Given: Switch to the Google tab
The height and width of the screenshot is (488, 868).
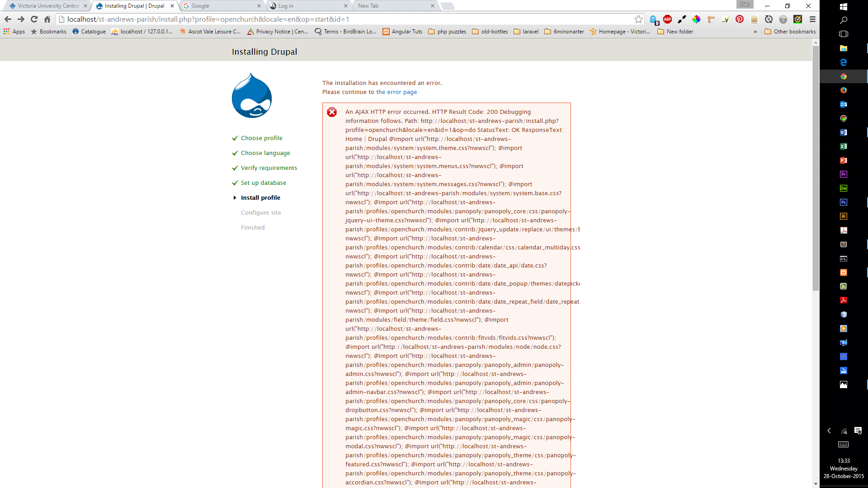Looking at the screenshot, I should [222, 6].
